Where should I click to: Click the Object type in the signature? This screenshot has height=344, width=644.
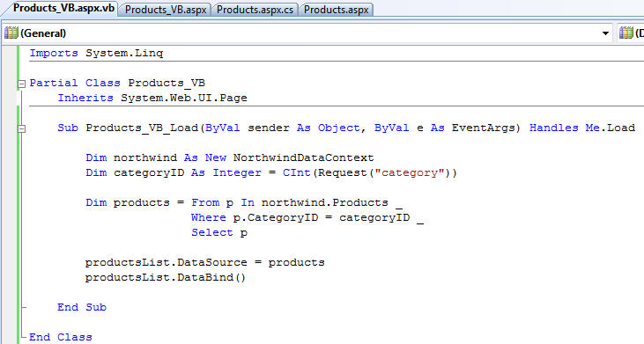click(x=339, y=128)
